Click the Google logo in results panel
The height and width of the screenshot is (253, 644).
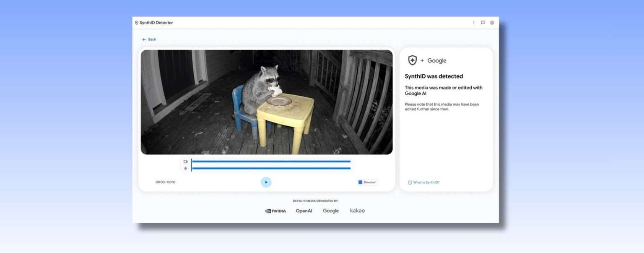click(x=437, y=60)
